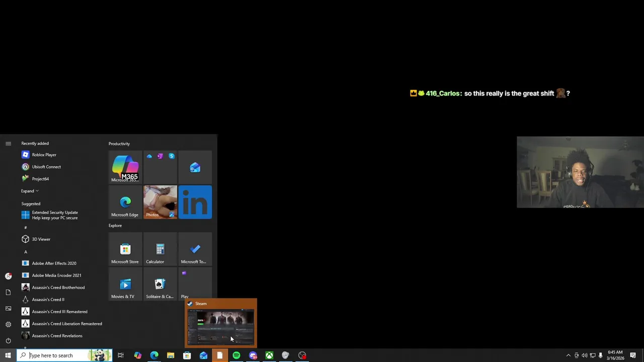The image size is (644, 362).
Task: Click the webcam overlay video
Action: [580, 172]
